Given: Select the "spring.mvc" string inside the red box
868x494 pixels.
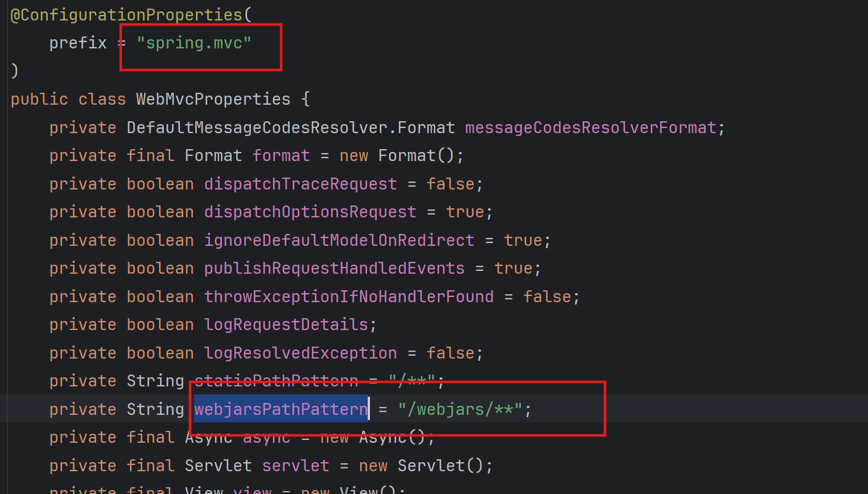Looking at the screenshot, I should [193, 42].
